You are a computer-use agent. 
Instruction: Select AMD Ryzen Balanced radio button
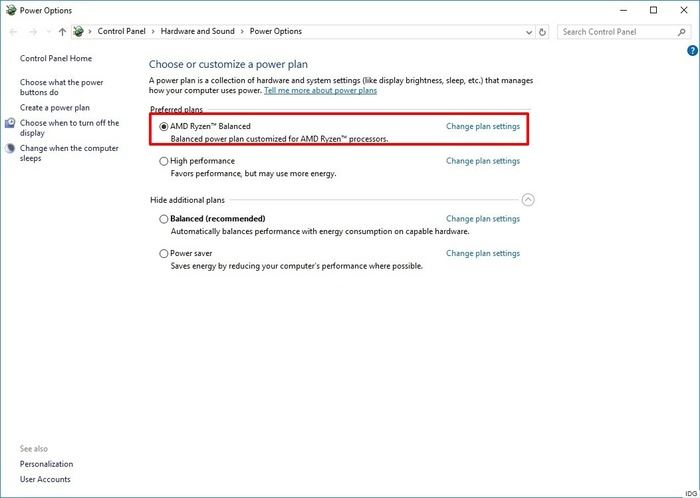pyautogui.click(x=164, y=127)
